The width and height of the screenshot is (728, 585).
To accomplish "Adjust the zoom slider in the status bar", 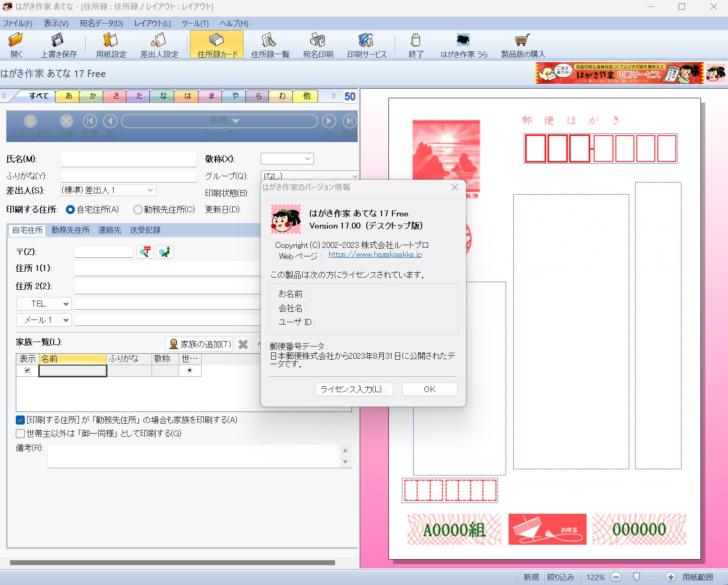I will pyautogui.click(x=636, y=577).
